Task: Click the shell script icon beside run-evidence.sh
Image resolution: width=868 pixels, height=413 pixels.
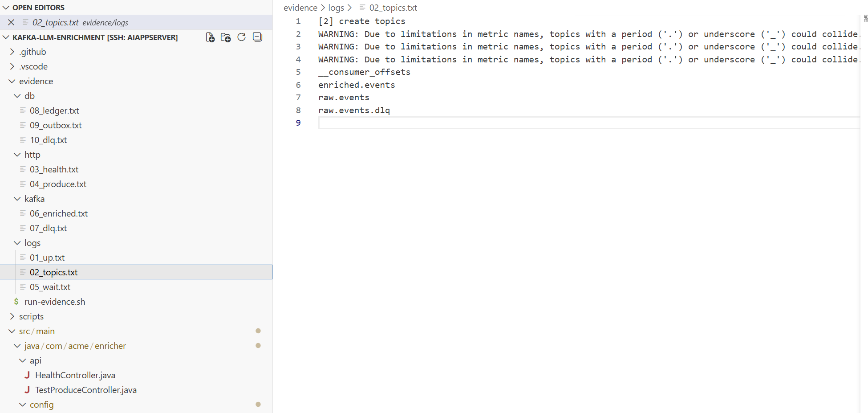Action: tap(16, 302)
